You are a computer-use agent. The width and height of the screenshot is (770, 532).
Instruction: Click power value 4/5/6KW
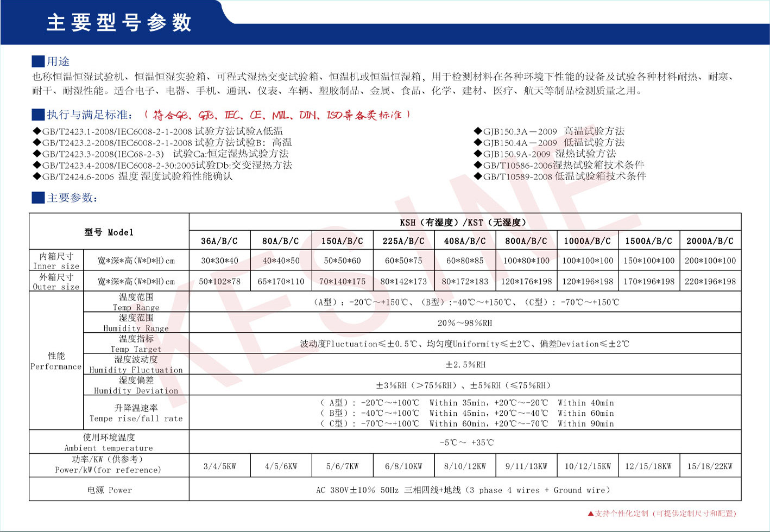click(281, 466)
